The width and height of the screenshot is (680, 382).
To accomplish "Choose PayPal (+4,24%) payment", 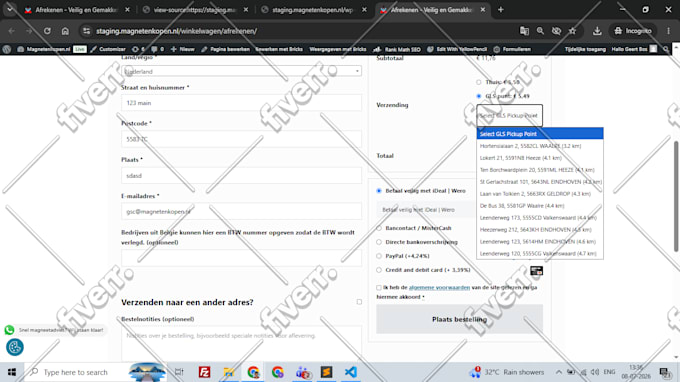I will (x=379, y=256).
